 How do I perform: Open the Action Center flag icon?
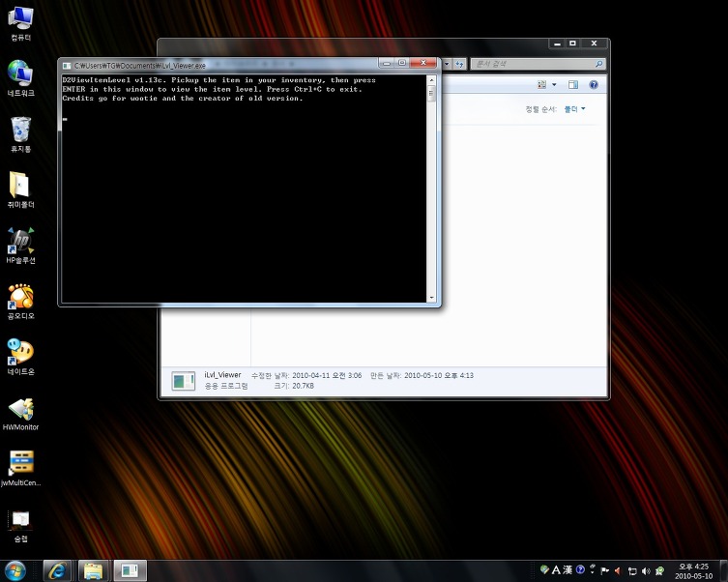tap(605, 570)
